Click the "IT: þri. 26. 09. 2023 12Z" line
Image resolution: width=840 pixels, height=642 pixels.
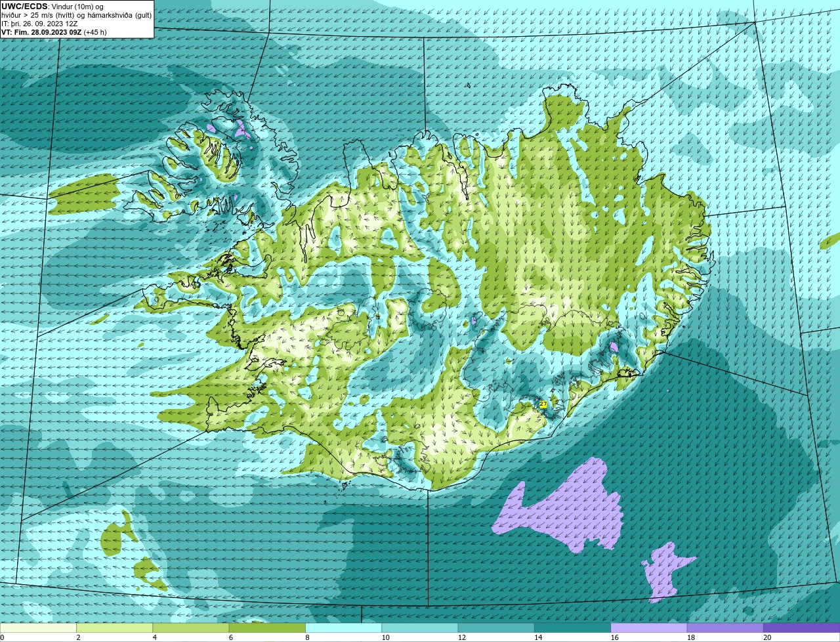point(40,24)
